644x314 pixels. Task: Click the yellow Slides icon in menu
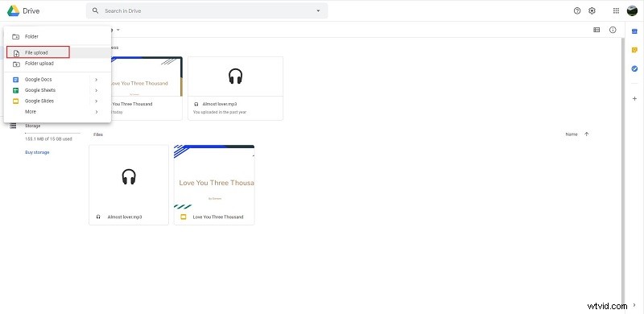15,101
